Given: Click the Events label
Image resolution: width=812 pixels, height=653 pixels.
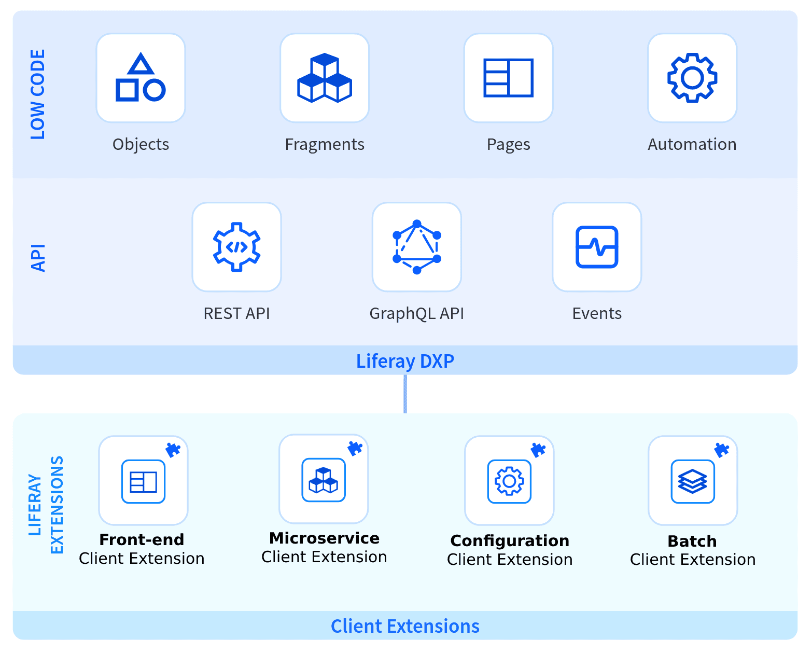Looking at the screenshot, I should click(x=597, y=313).
